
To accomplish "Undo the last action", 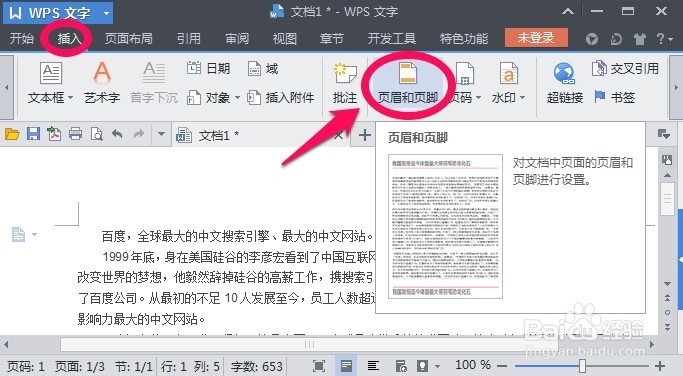I will pos(117,134).
